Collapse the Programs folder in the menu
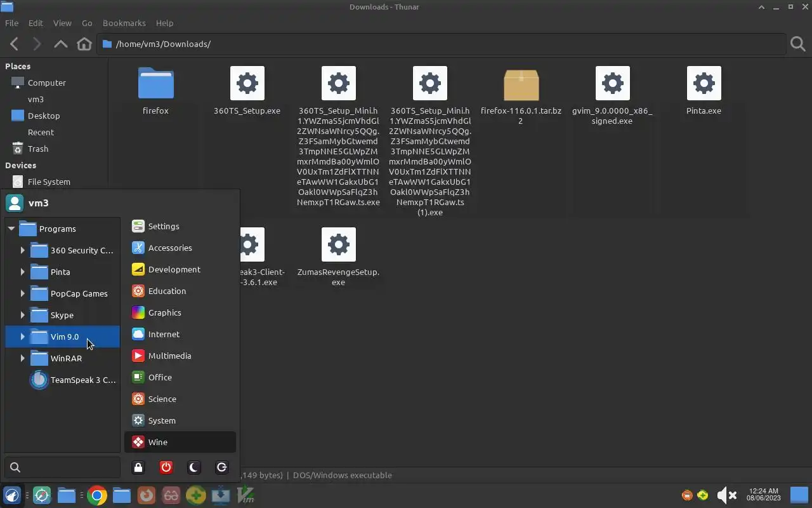This screenshot has width=812, height=508. pyautogui.click(x=11, y=229)
